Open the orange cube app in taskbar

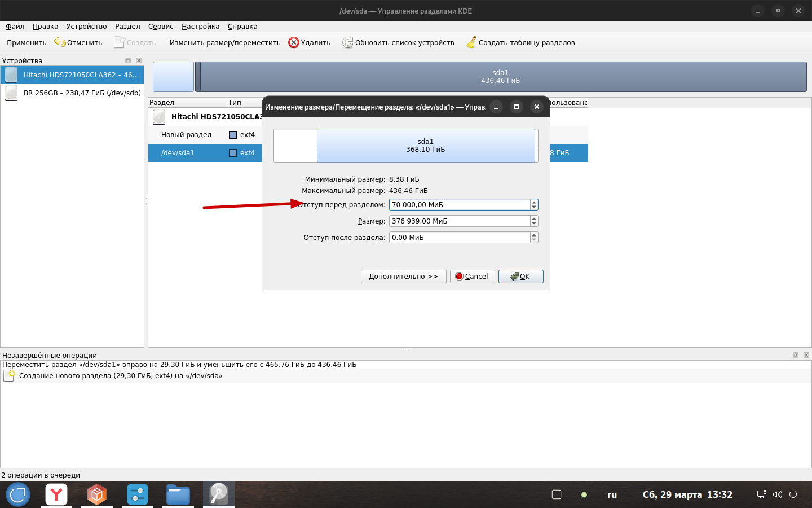[97, 494]
